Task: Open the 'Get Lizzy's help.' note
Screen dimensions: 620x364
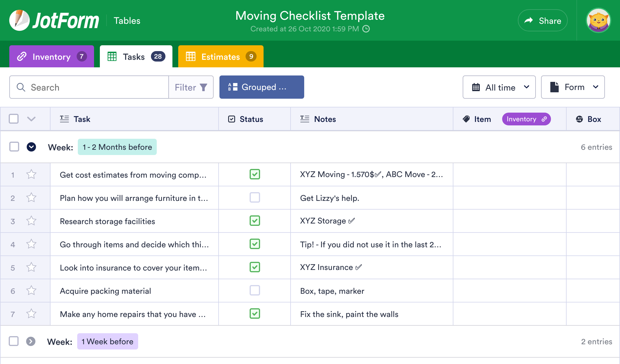Action: pyautogui.click(x=372, y=198)
